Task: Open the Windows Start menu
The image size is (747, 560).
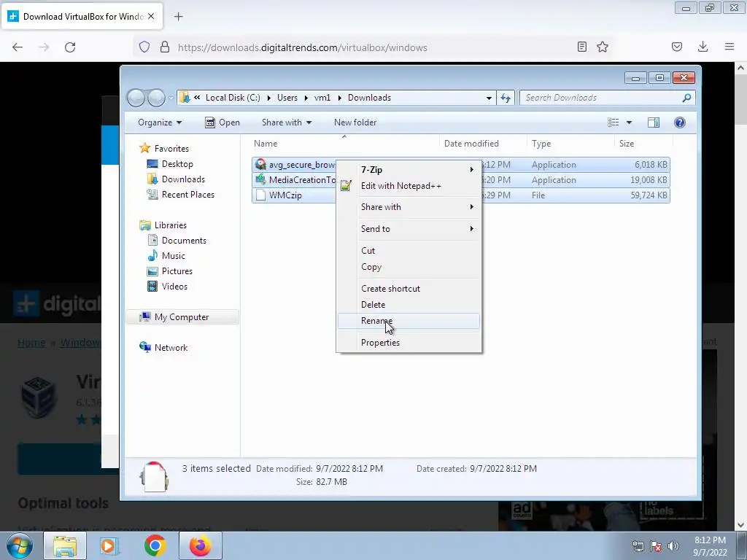Action: point(19,545)
